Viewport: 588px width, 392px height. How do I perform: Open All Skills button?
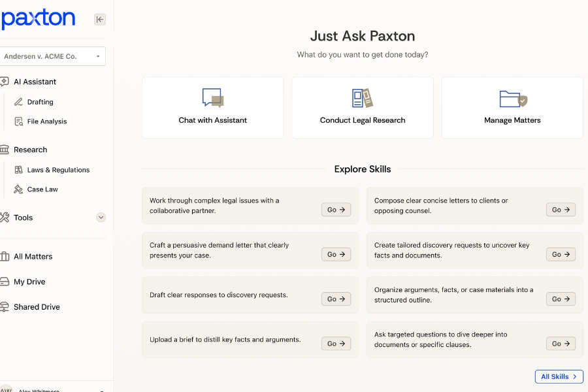559,376
